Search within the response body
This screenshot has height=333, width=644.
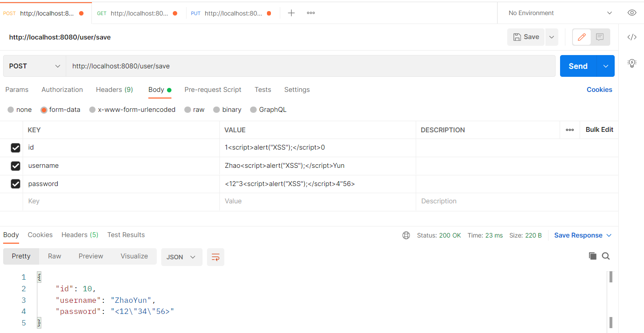click(x=606, y=256)
